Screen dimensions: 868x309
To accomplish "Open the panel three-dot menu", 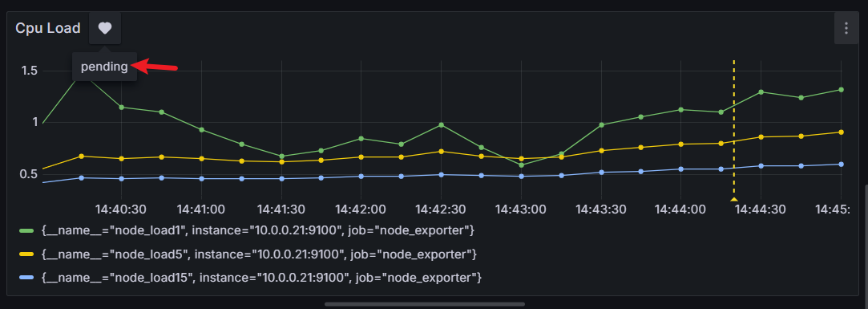I will click(846, 28).
